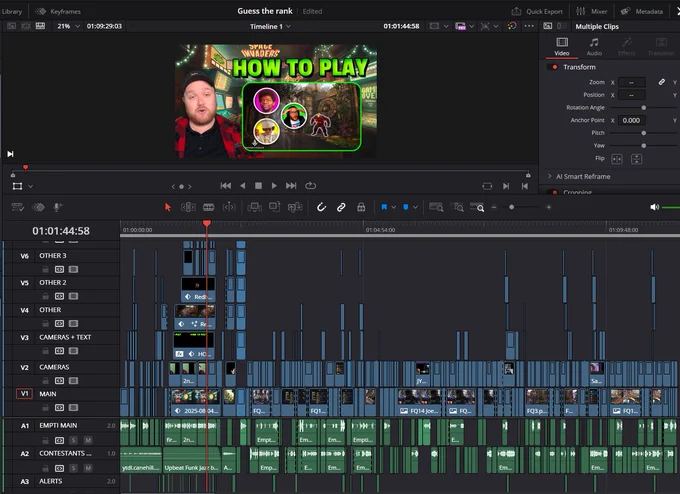Adjust the Rotation Angle slider
The image size is (680, 494).
click(644, 108)
